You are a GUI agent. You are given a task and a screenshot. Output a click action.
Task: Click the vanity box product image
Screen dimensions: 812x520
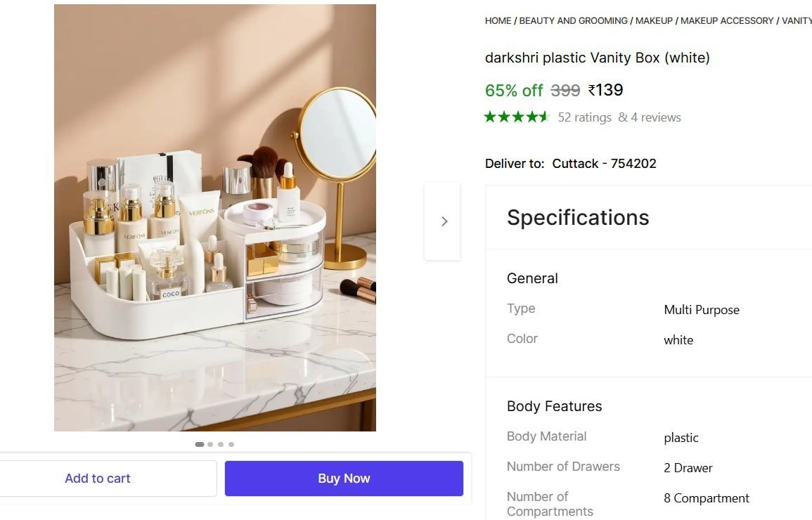pyautogui.click(x=215, y=218)
